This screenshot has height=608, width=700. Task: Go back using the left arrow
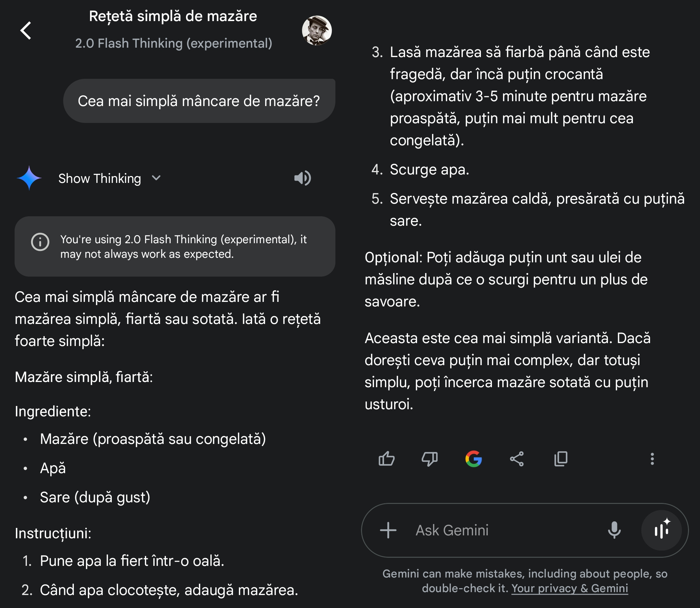point(26,30)
